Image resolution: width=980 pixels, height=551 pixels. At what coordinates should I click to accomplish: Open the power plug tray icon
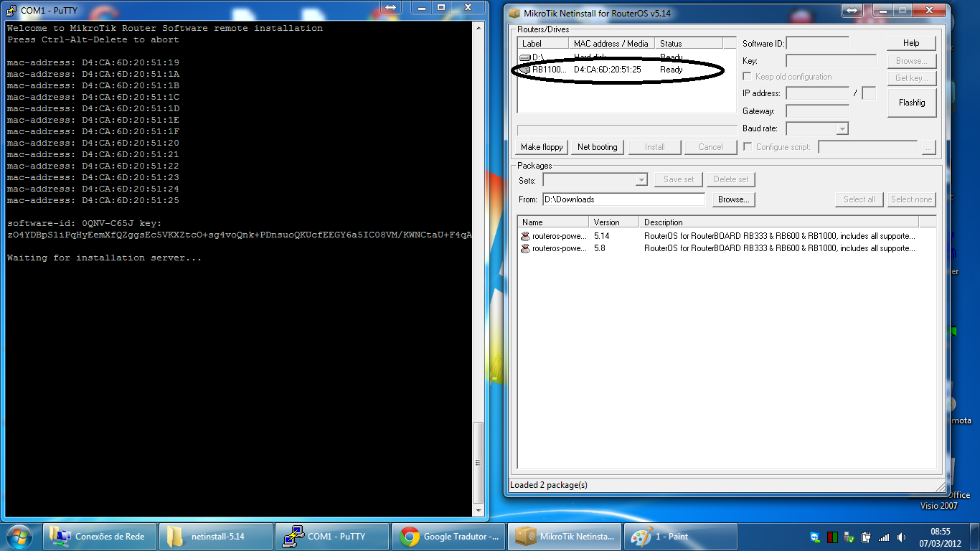point(866,537)
